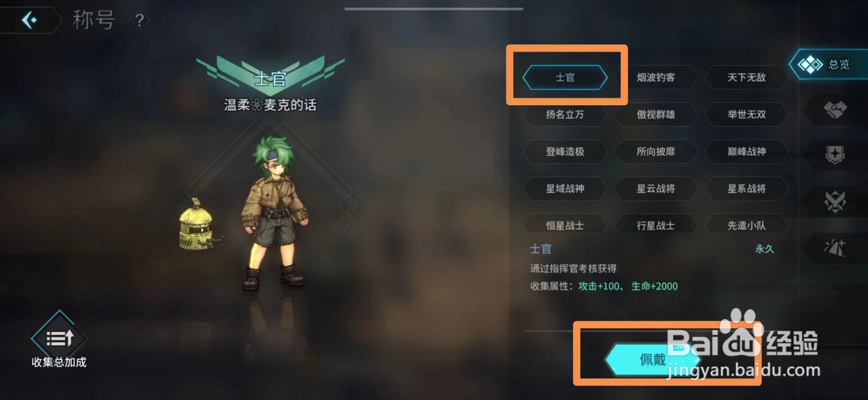Switch to the 总览 overview tab
Viewport: 868px width, 400px height.
[827, 65]
